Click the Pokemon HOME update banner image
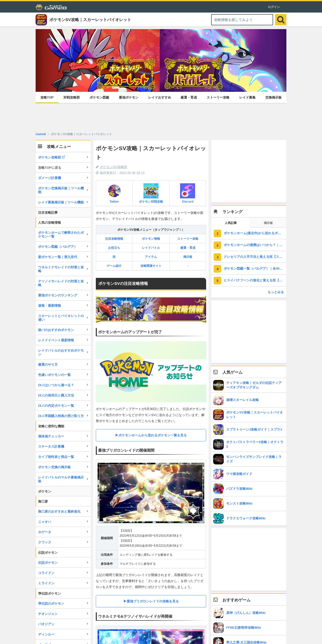 point(151,372)
